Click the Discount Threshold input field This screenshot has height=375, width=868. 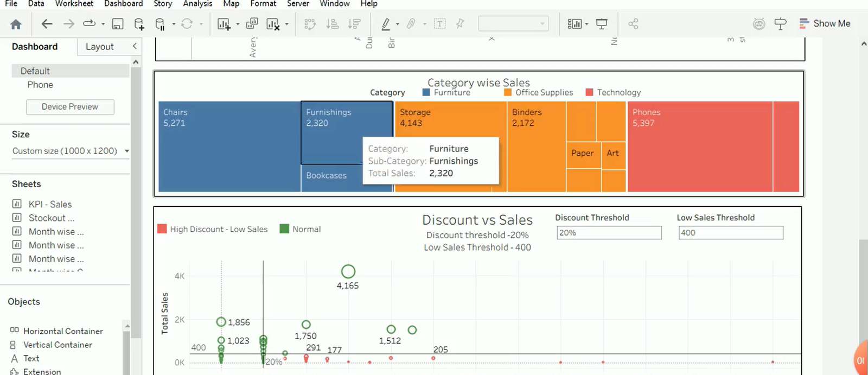click(x=609, y=233)
